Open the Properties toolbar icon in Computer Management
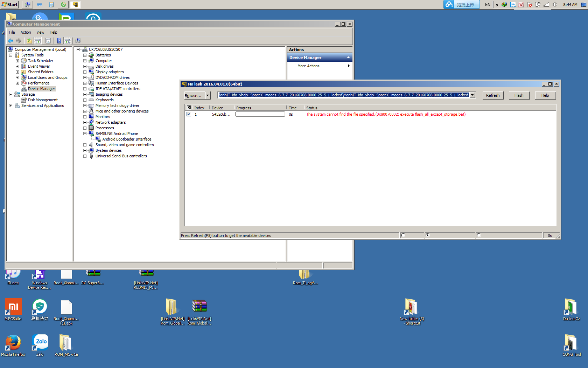Viewport: 588px width, 368px height. point(48,41)
